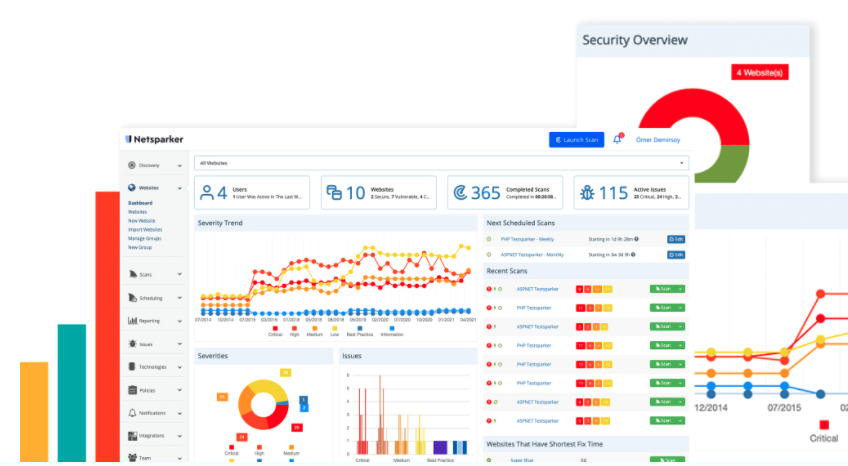This screenshot has width=848, height=466.
Task: Click Critical color swatch in Severity Trend legend
Action: click(275, 328)
